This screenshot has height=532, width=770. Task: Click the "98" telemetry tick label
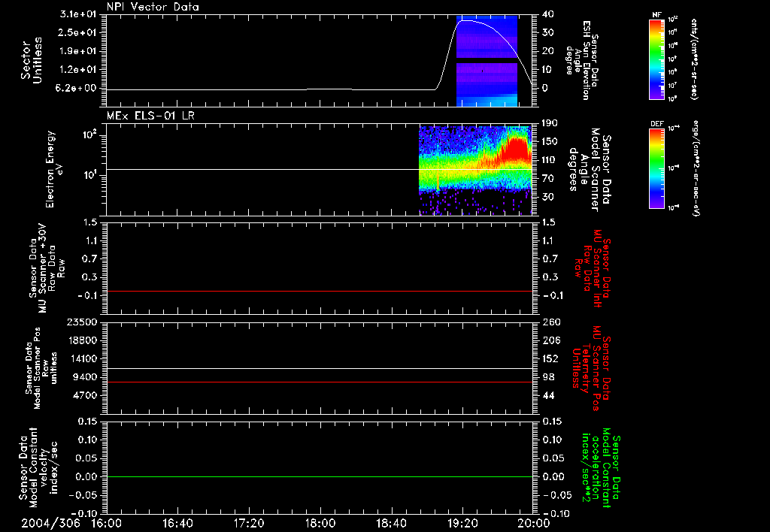click(548, 377)
